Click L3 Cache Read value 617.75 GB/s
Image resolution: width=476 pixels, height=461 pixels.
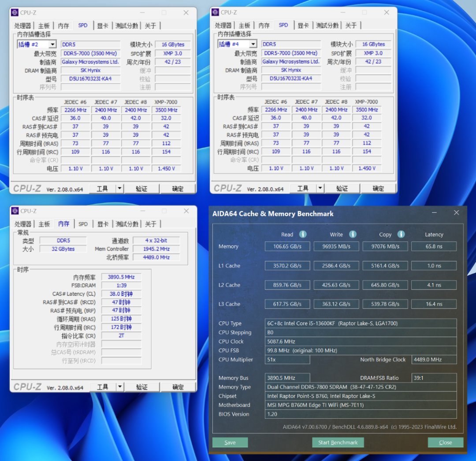(x=287, y=304)
